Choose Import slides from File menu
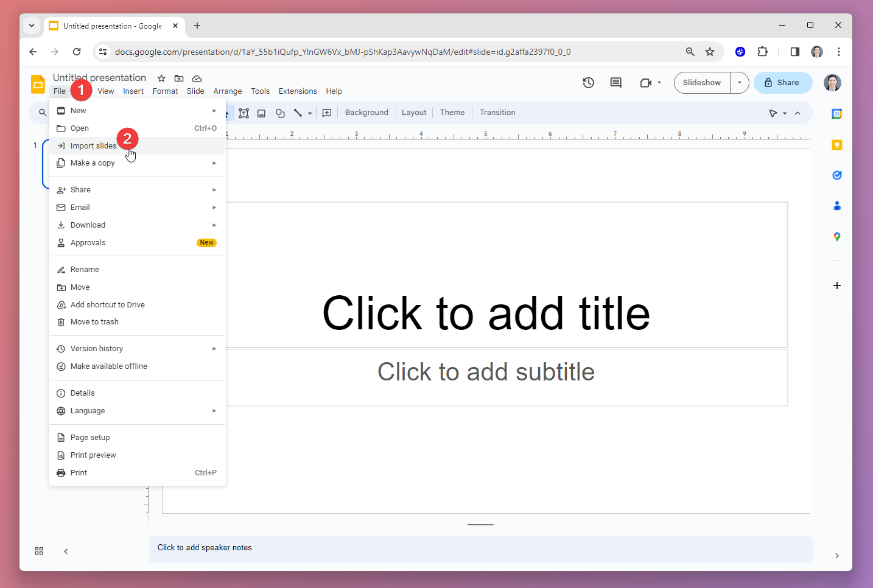Screen dimensions: 873x588 click(x=138, y=146)
